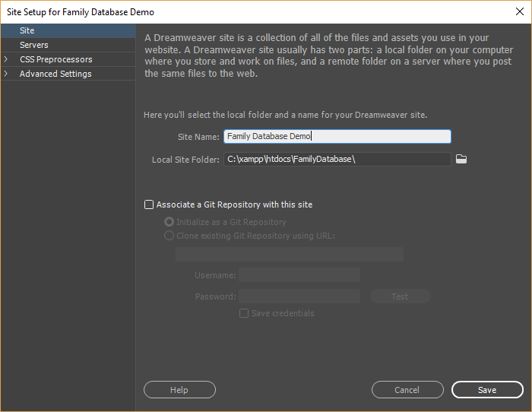Select Clone existing Git Repository radio option
The width and height of the screenshot is (532, 412).
[x=169, y=236]
